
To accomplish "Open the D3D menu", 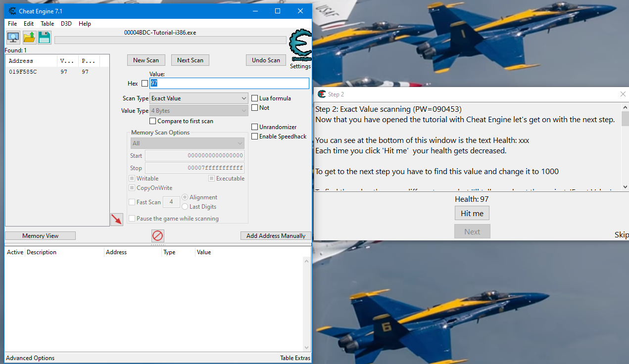I will coord(66,23).
